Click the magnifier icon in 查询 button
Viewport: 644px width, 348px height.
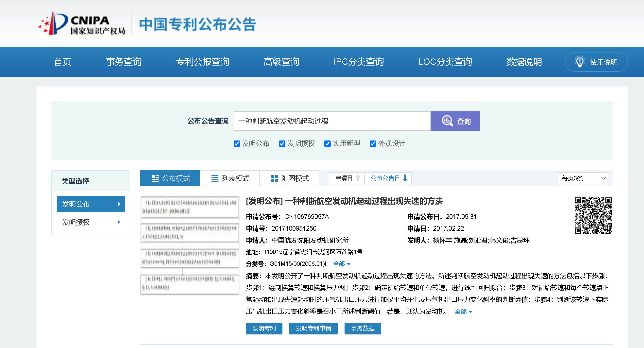point(447,121)
